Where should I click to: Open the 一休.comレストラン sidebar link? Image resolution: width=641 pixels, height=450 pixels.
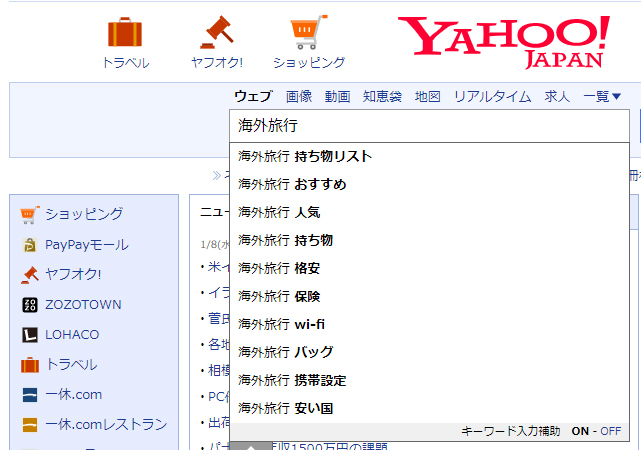pos(106,424)
